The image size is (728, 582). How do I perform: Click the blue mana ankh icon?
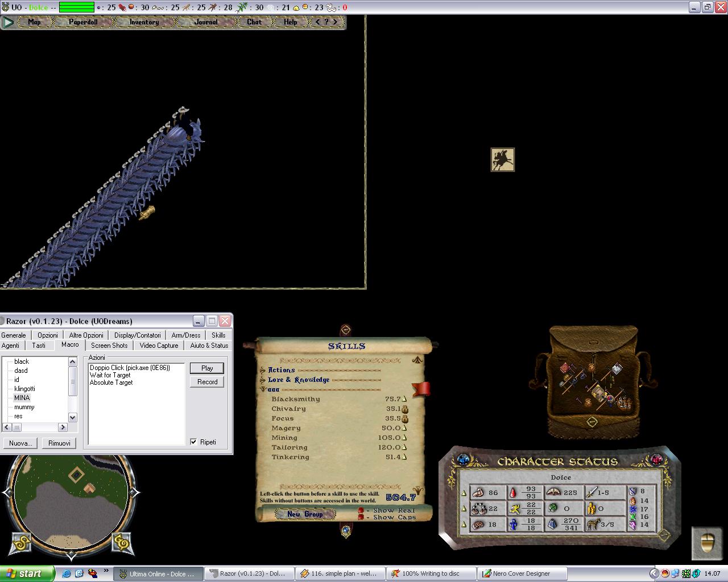pos(513,525)
